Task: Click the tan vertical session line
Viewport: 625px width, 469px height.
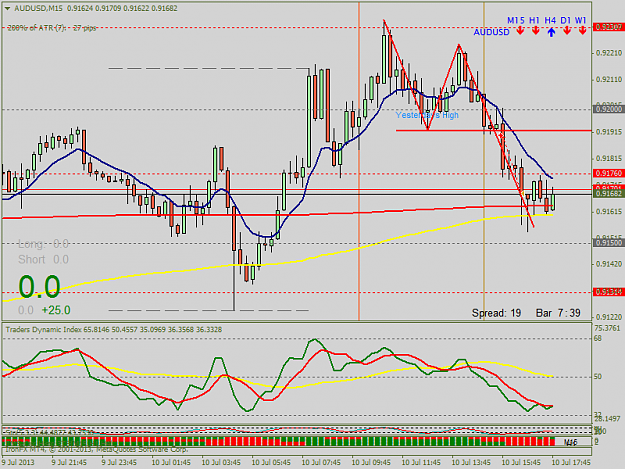Action: click(x=484, y=161)
